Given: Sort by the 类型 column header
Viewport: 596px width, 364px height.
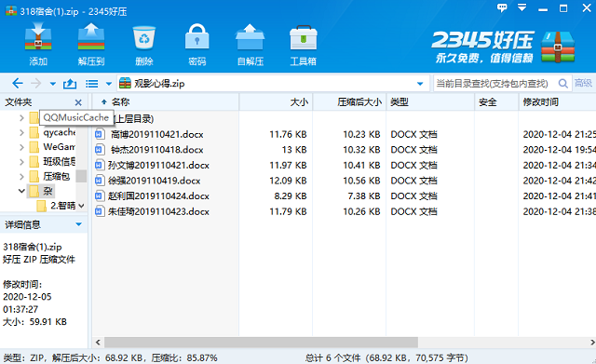Looking at the screenshot, I should tap(430, 101).
